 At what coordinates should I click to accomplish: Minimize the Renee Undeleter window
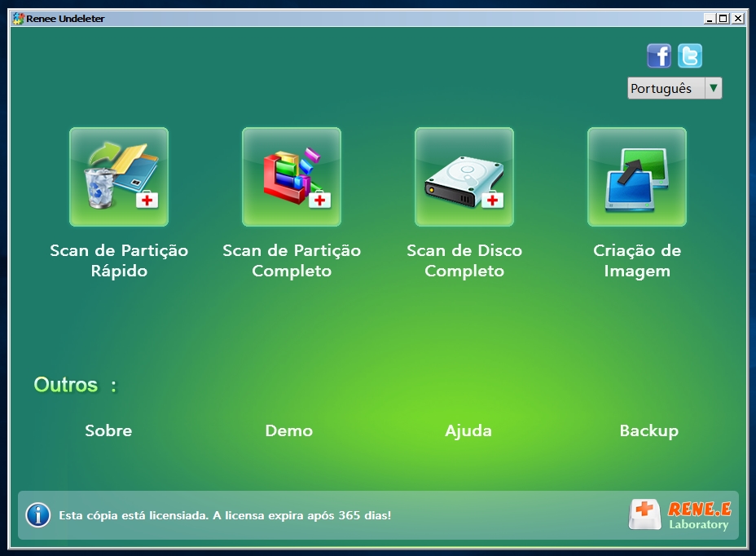point(710,18)
